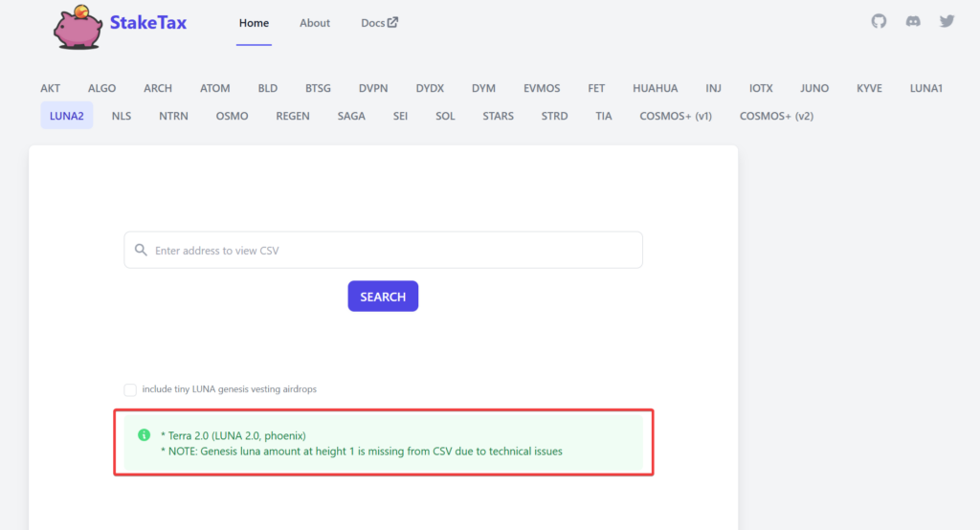Select the ARCH chain tab
Screen dimensions: 980x530
158,88
